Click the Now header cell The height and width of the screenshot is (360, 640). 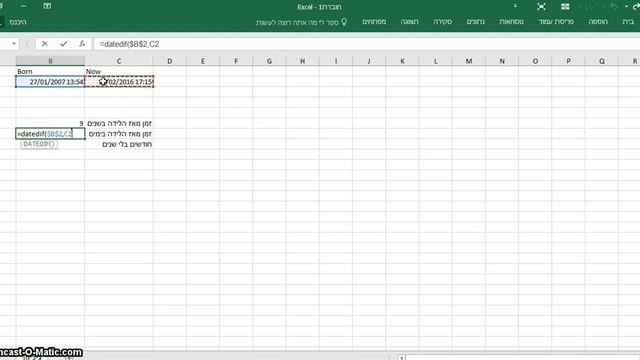pyautogui.click(x=119, y=71)
